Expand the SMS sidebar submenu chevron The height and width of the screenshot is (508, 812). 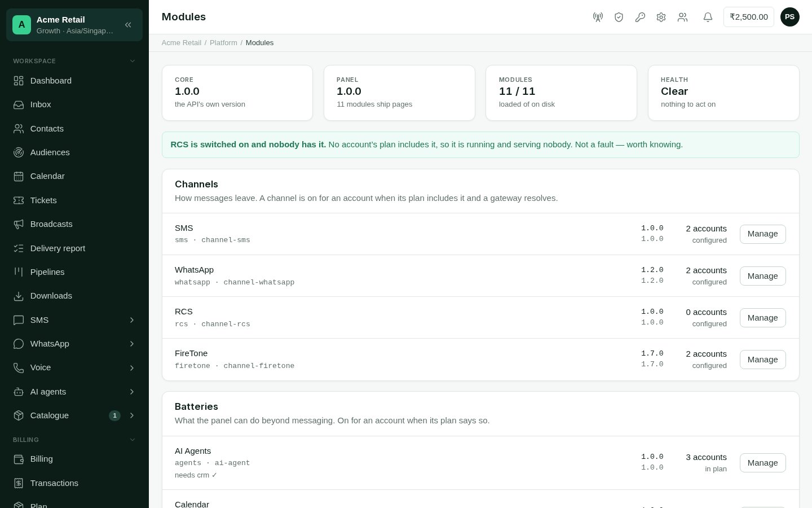[132, 320]
